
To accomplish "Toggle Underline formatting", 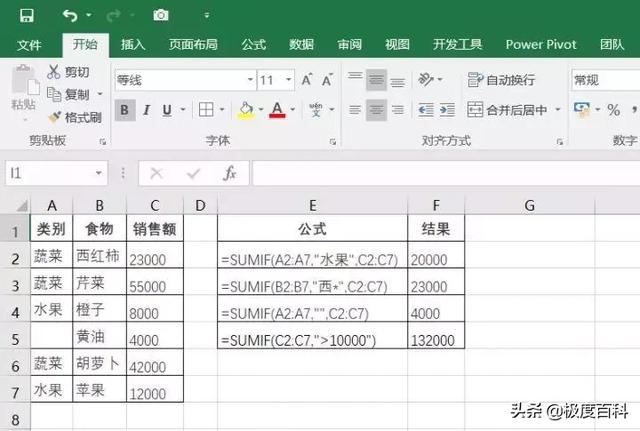I will (x=167, y=110).
